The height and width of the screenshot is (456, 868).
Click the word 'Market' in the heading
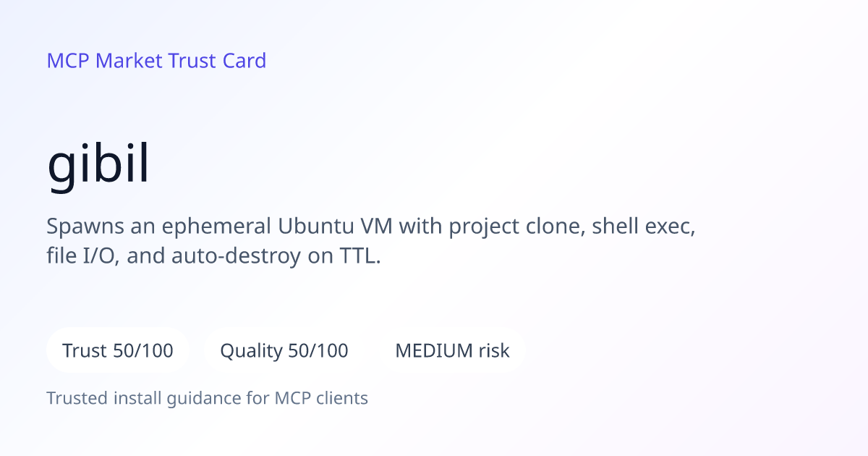coord(129,61)
